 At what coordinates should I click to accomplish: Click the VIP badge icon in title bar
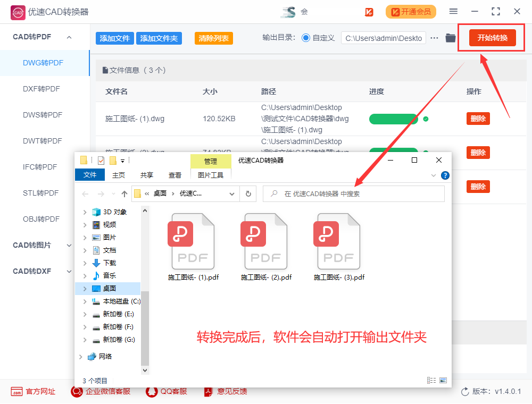point(369,12)
